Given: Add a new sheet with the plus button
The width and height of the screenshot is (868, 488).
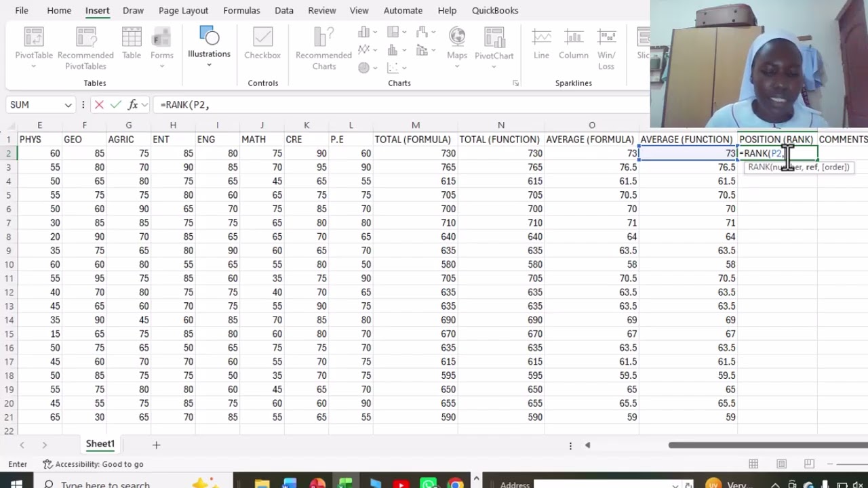Looking at the screenshot, I should point(156,445).
